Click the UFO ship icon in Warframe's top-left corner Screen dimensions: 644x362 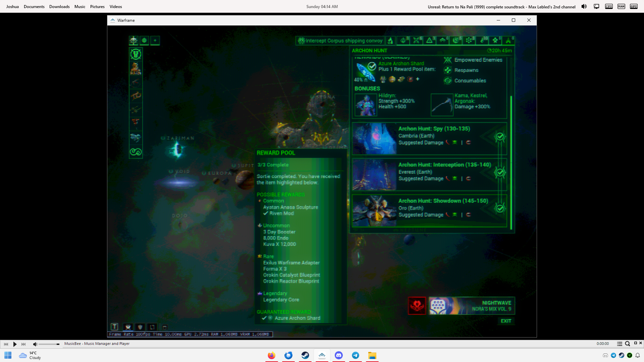[x=133, y=41]
